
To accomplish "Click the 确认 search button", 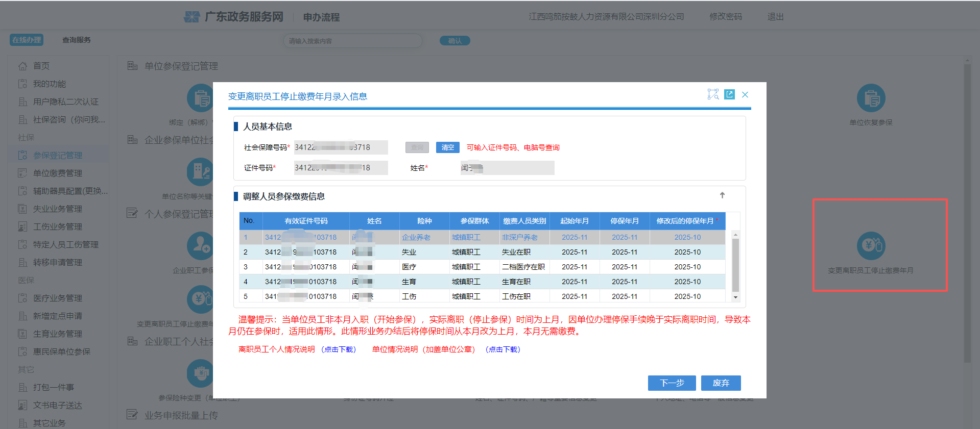I will tap(455, 41).
